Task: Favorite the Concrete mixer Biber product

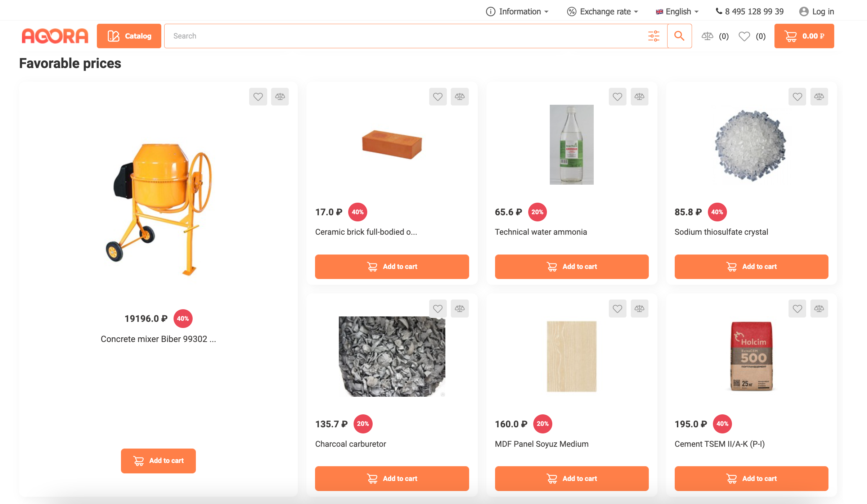Action: click(x=258, y=96)
